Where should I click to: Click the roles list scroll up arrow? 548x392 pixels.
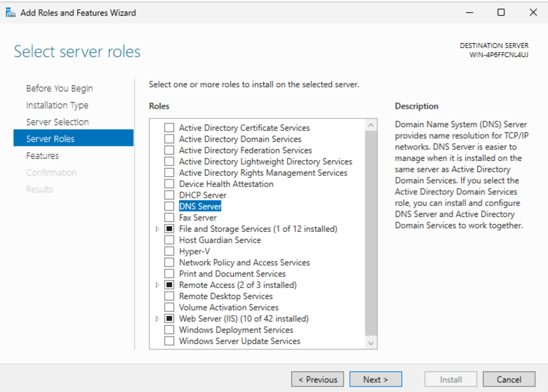click(x=371, y=125)
